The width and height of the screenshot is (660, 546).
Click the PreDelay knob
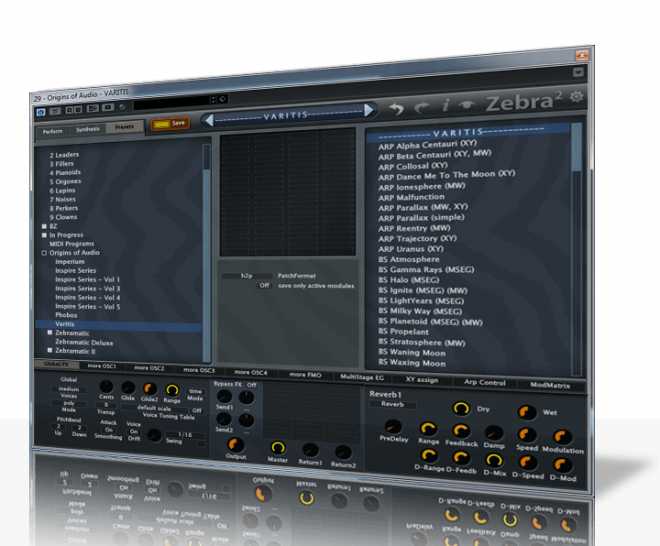pos(393,426)
